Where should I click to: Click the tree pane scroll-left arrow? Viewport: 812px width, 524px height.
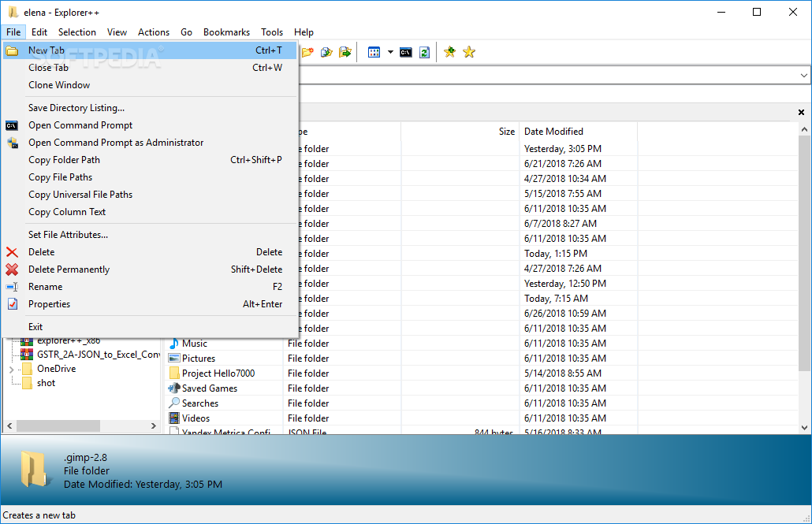pyautogui.click(x=9, y=426)
